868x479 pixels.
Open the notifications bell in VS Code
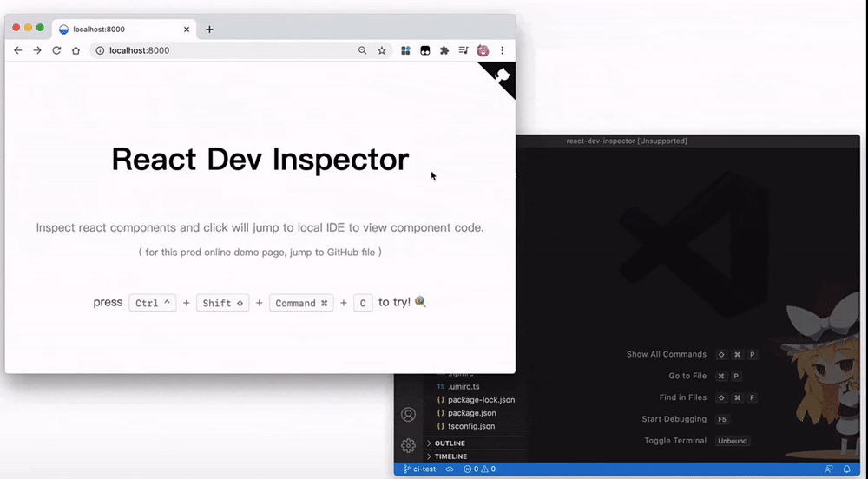pos(847,469)
